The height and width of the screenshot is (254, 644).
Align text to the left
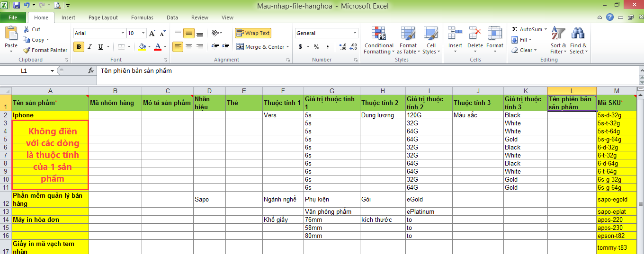(x=178, y=47)
